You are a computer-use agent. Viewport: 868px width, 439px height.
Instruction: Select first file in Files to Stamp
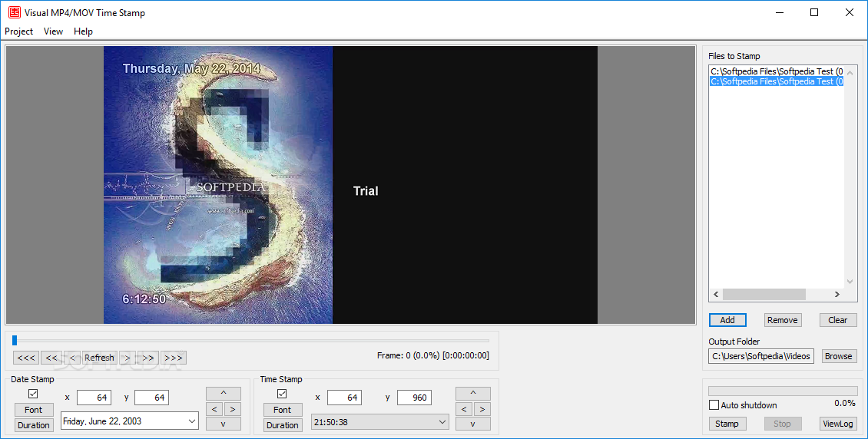777,71
